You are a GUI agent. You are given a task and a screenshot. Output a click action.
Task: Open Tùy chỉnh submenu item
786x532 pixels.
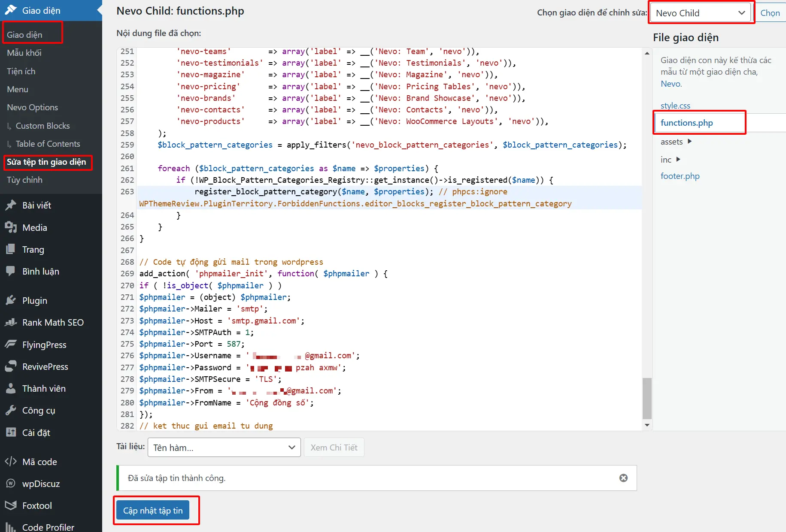point(24,180)
